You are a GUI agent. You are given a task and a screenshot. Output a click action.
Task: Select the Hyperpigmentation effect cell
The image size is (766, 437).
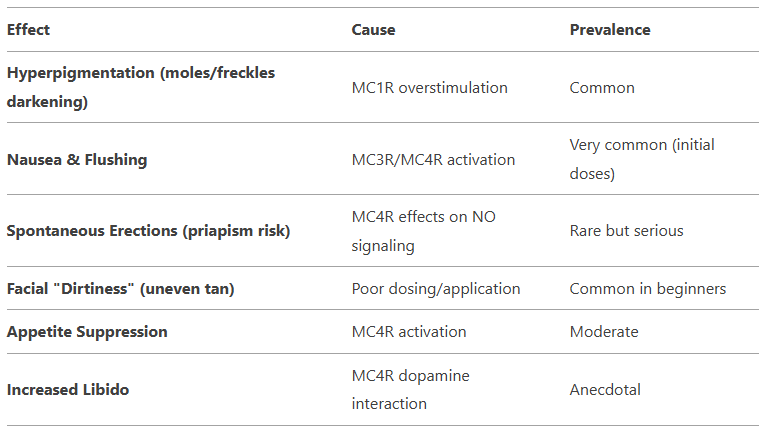coord(140,87)
